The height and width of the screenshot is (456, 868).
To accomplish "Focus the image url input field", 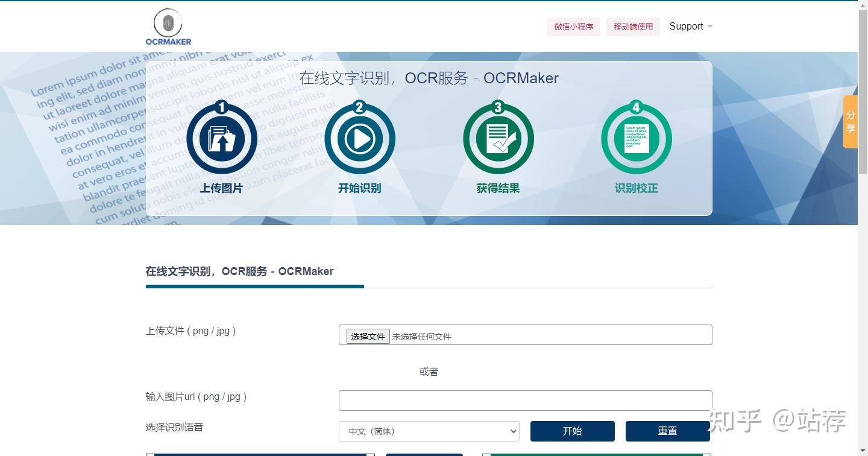I will (525, 401).
